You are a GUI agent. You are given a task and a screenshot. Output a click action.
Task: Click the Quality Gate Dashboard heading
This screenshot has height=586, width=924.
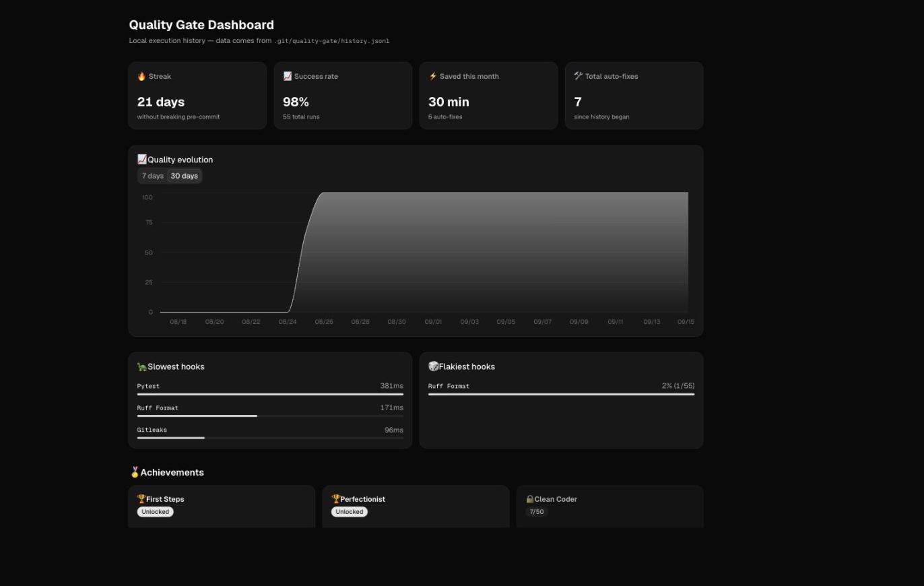coord(201,25)
